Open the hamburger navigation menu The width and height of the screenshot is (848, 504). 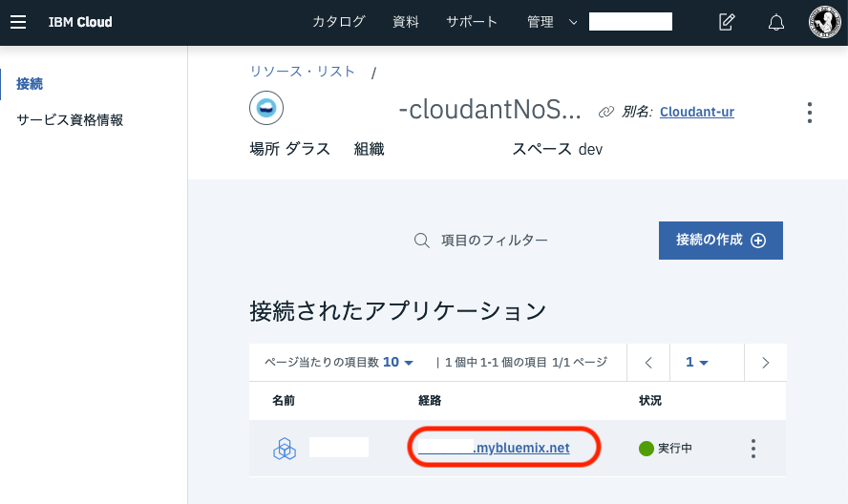pos(18,22)
